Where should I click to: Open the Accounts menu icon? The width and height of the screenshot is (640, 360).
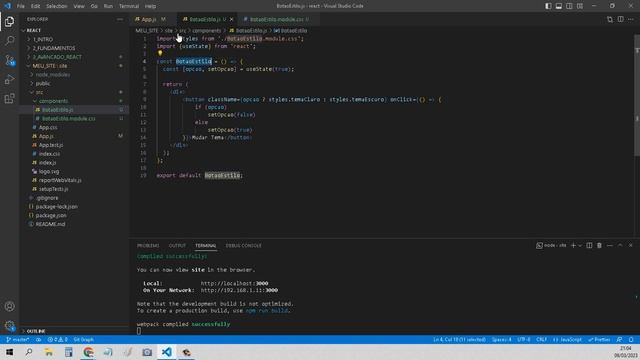[x=9, y=306]
